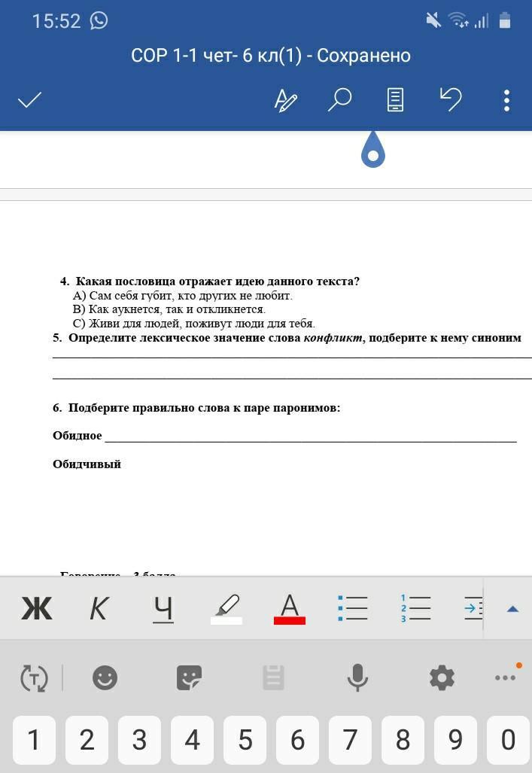Open keyboard settings gear

pyautogui.click(x=442, y=677)
